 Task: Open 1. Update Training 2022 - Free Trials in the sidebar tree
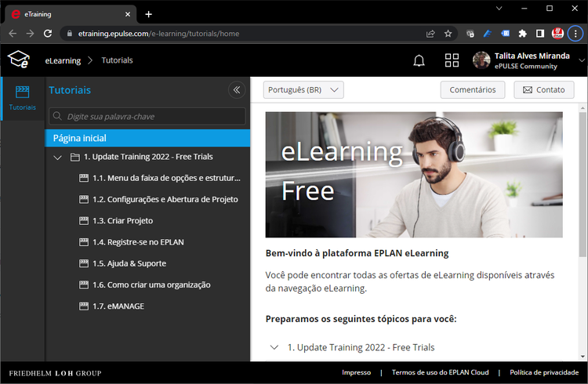pos(148,157)
